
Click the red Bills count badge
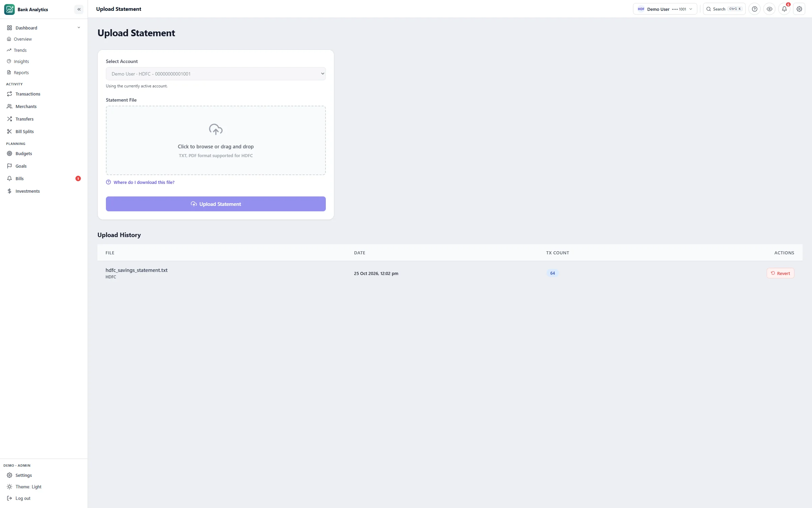(x=78, y=178)
